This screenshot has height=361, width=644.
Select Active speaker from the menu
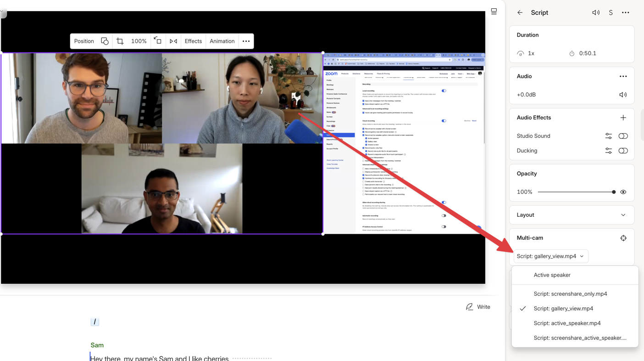click(552, 275)
